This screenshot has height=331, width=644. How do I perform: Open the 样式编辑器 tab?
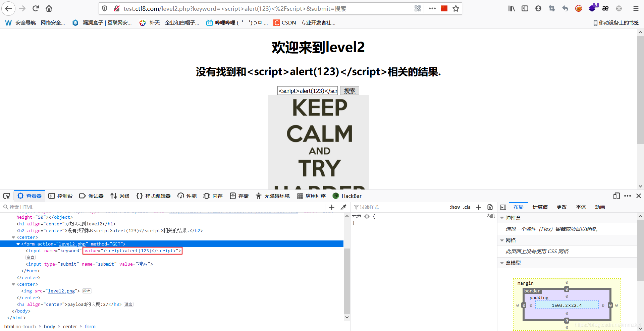(154, 196)
